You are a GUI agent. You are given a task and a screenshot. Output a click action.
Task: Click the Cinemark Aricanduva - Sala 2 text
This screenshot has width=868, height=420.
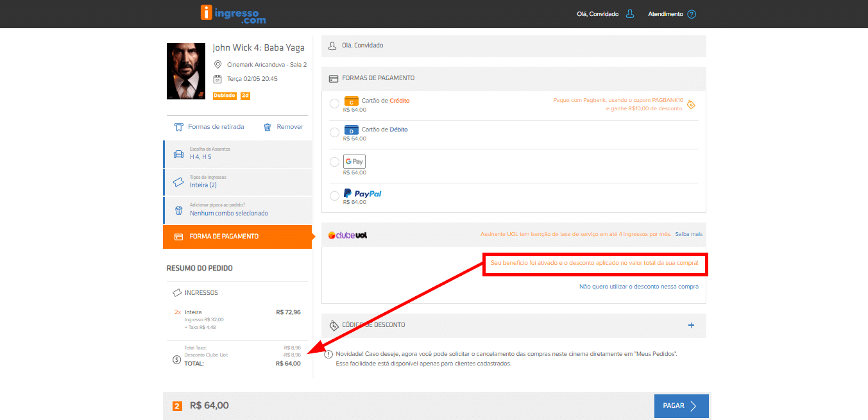point(267,64)
